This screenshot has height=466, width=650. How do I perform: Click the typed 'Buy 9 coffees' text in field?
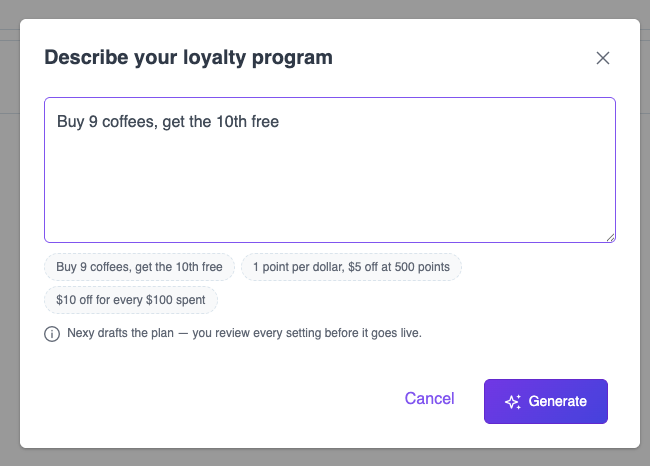(x=107, y=121)
